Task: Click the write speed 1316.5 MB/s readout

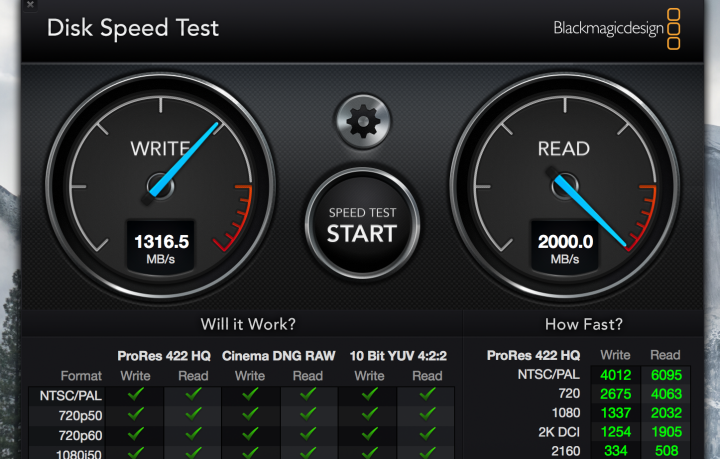Action: point(161,248)
